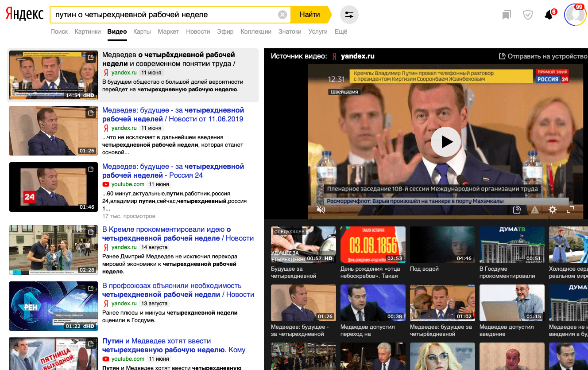Open the 'Под водой' related video

[x=442, y=245]
